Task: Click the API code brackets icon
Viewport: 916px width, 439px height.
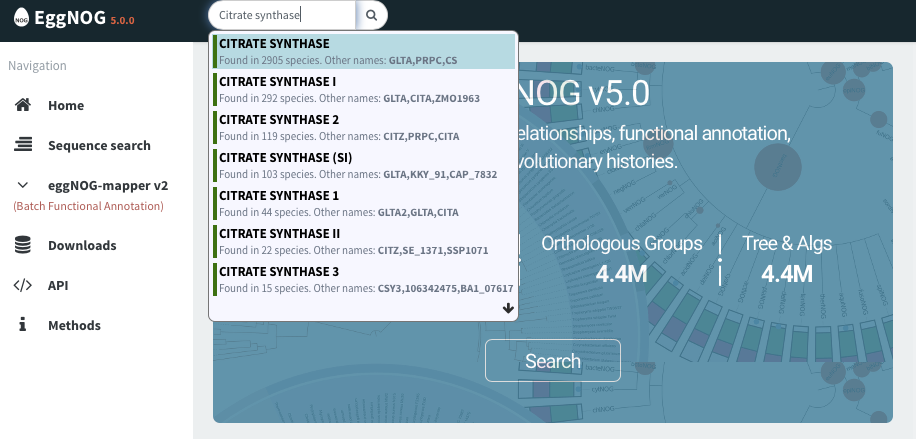Action: click(x=23, y=285)
